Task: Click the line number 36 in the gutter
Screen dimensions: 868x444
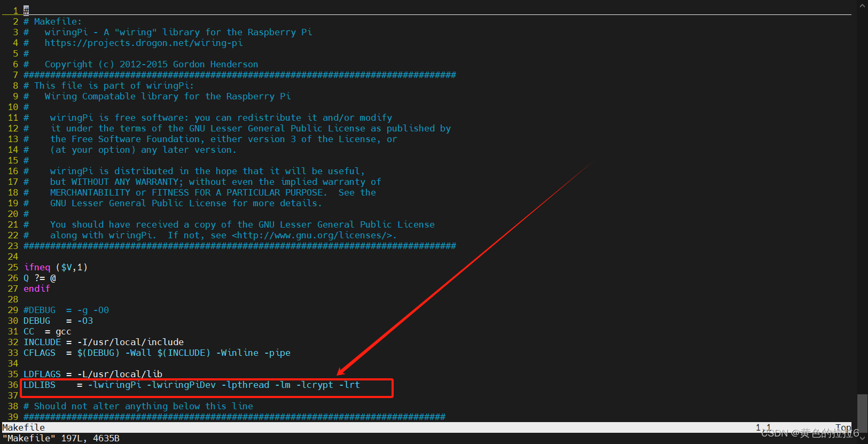Action: point(13,385)
